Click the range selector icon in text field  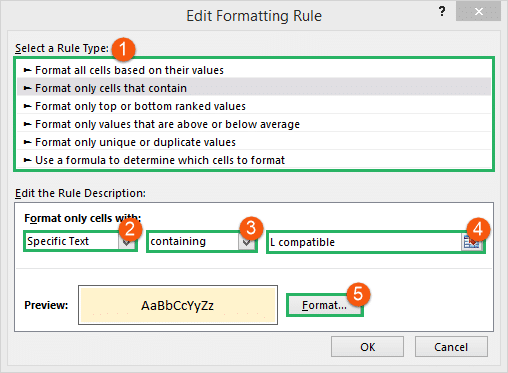click(471, 242)
